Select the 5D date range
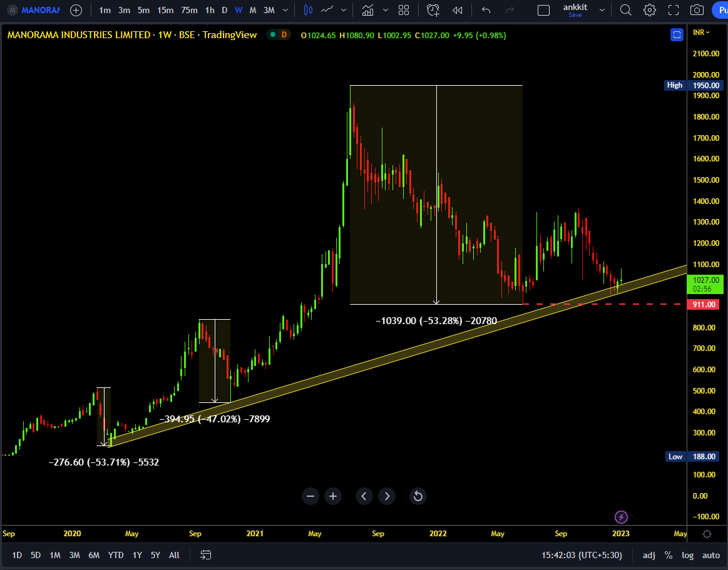 coord(36,555)
